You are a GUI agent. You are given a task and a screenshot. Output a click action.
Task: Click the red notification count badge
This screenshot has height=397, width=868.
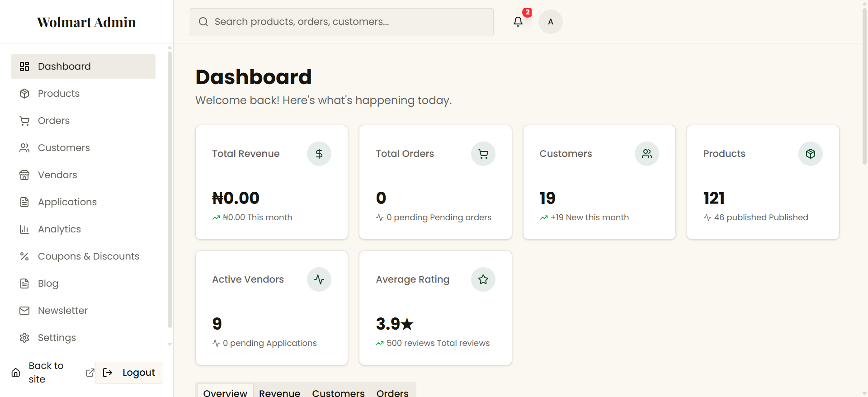point(527,13)
